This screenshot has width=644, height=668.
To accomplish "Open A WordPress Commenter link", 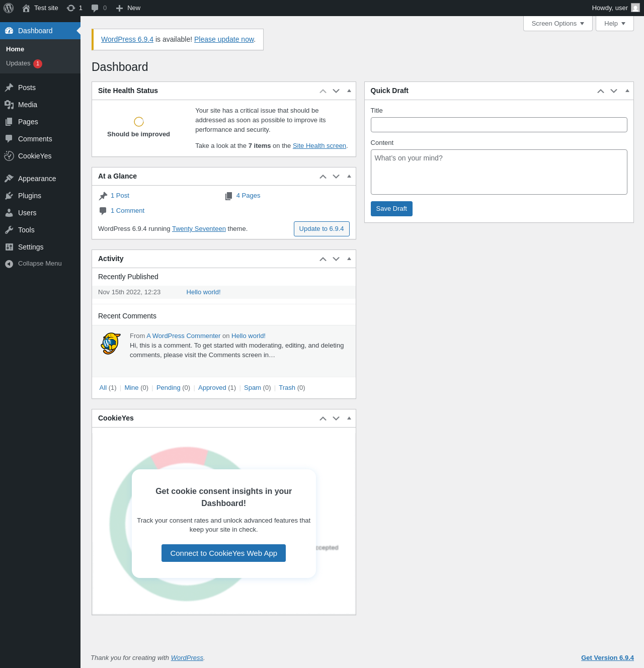I will [x=184, y=336].
